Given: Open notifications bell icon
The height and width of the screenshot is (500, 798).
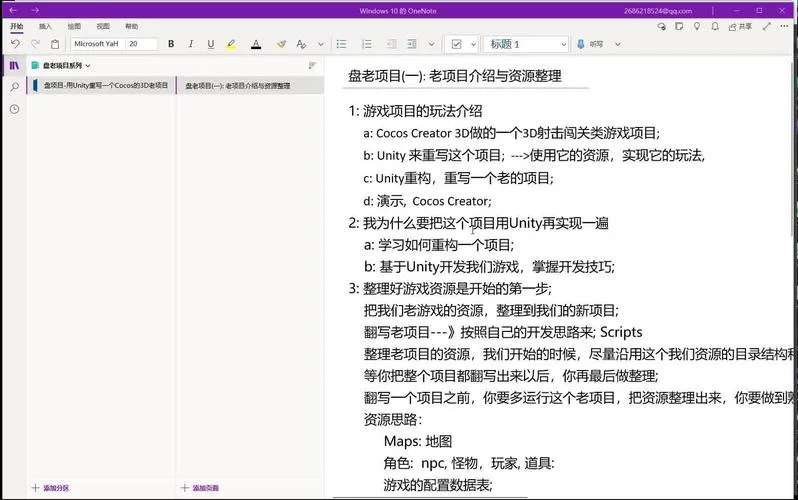Looking at the screenshot, I should 715,26.
